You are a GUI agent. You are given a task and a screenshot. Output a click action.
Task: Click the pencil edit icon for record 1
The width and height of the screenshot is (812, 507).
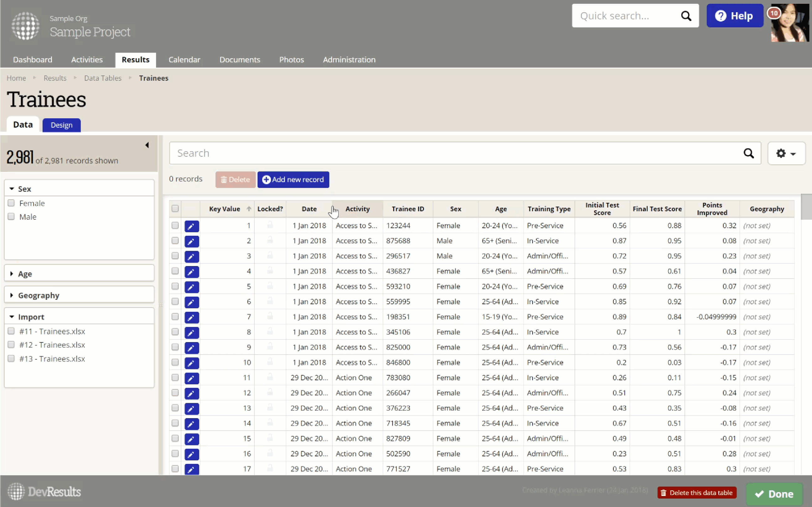pyautogui.click(x=192, y=226)
